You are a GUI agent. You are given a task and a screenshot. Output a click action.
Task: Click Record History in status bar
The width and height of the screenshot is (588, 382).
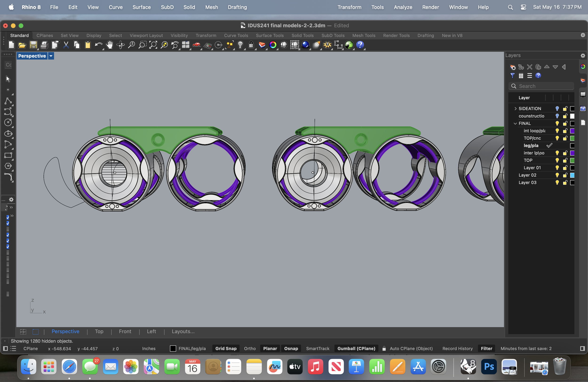coord(457,349)
